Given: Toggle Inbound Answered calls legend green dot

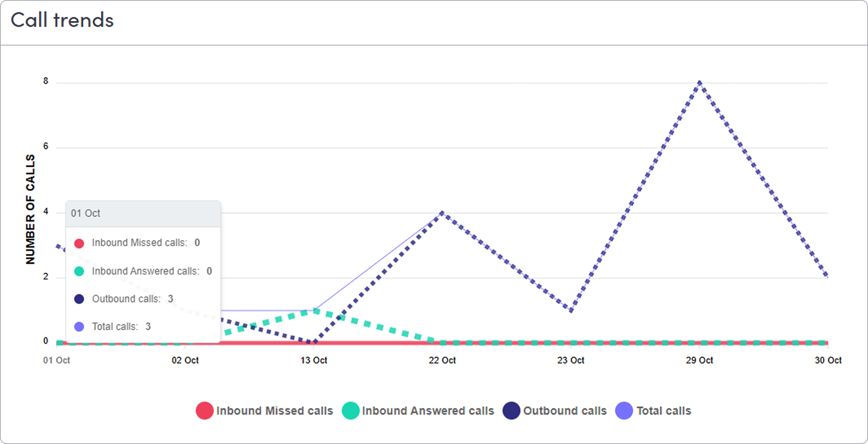Looking at the screenshot, I should click(351, 411).
